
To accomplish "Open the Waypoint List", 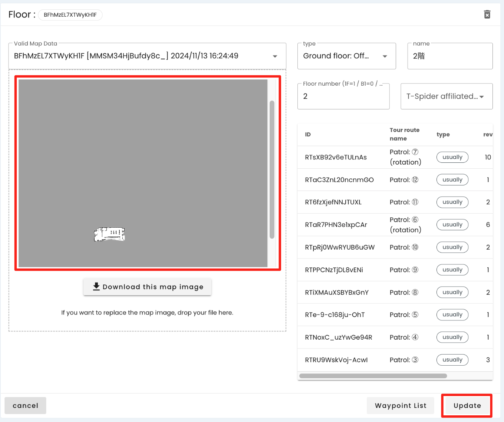I will pos(401,406).
